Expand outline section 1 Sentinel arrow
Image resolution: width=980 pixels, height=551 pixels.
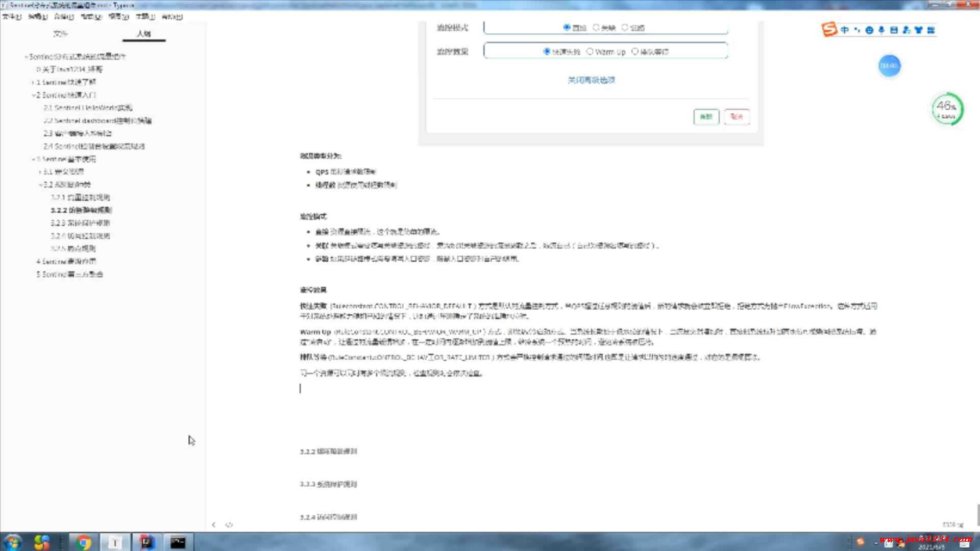(33, 82)
